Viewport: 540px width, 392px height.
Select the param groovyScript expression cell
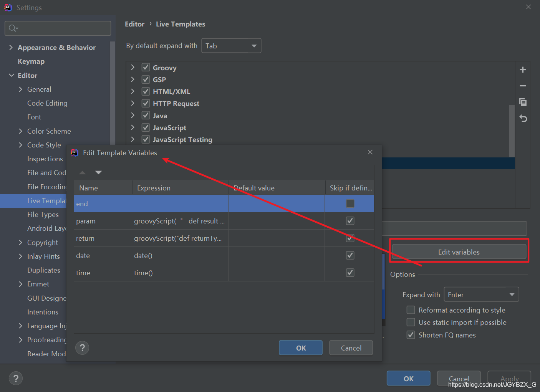(x=180, y=221)
